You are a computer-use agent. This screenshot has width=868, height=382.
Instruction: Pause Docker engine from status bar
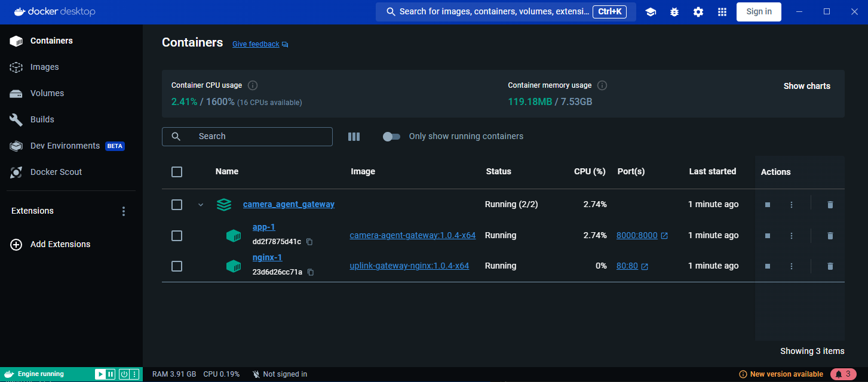click(x=111, y=374)
